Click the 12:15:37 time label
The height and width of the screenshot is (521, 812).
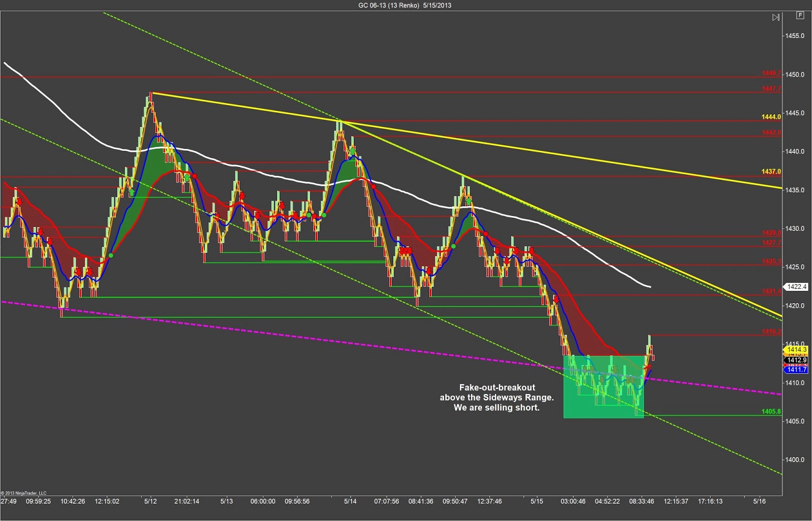(676, 501)
